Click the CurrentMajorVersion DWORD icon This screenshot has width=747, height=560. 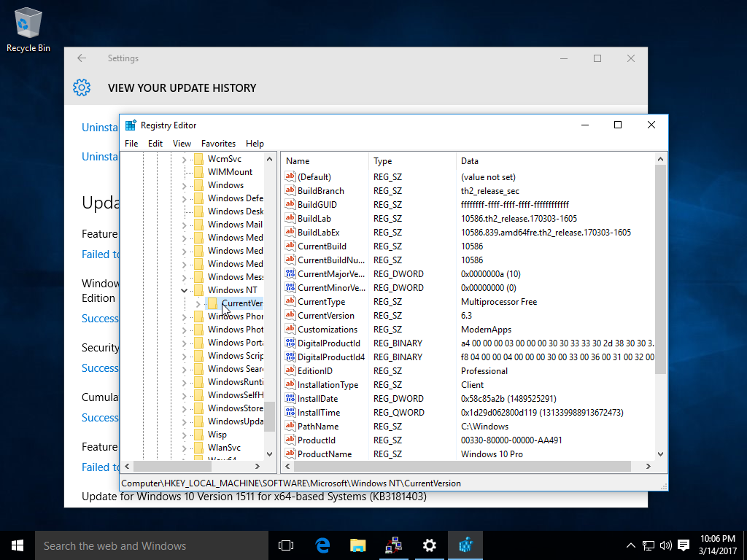pos(290,274)
